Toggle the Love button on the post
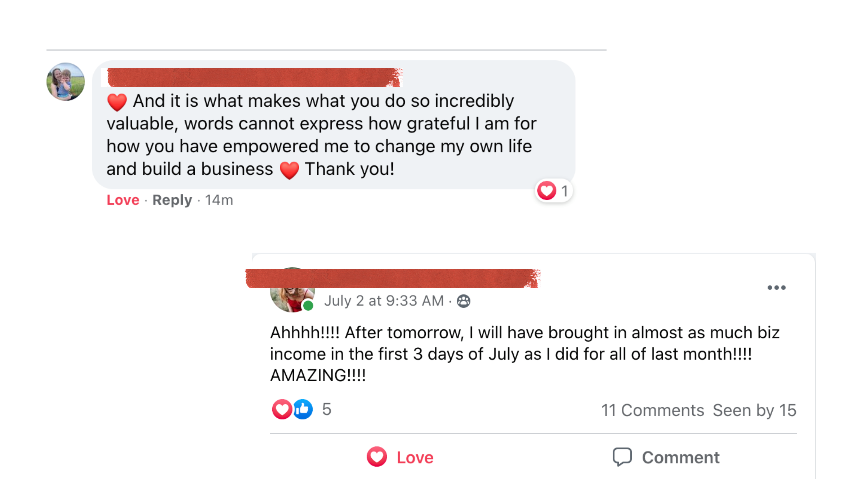Image resolution: width=868 pixels, height=488 pixels. coord(400,457)
